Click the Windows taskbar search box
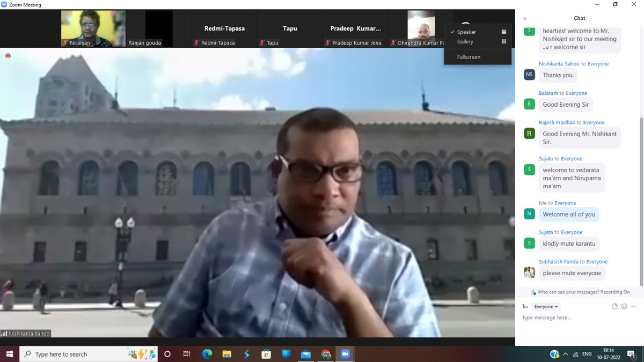 coord(89,354)
